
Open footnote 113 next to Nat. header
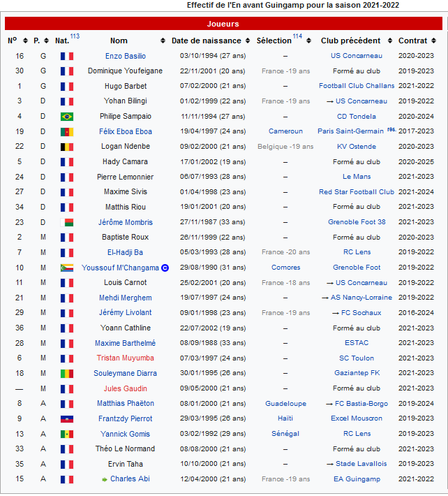tap(75, 36)
